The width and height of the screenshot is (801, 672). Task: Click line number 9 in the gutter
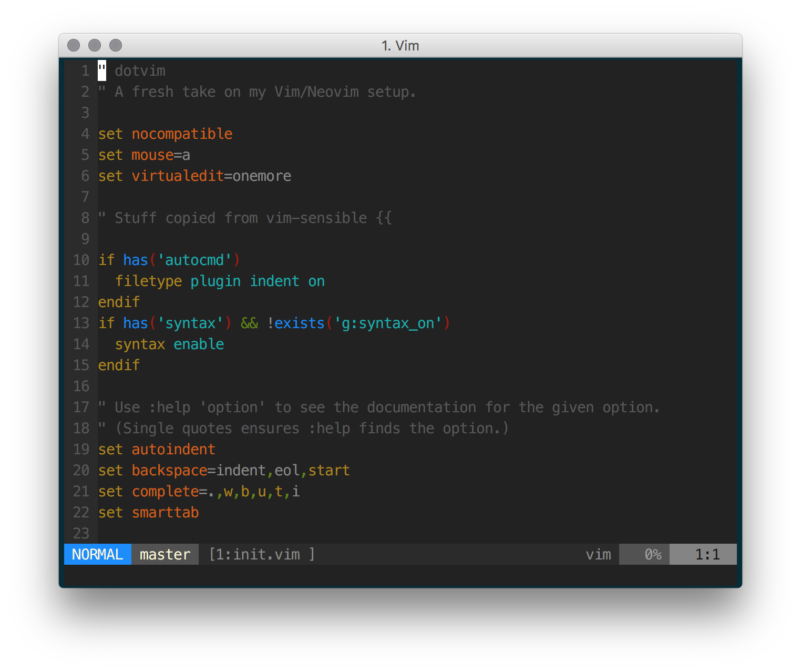tap(85, 239)
